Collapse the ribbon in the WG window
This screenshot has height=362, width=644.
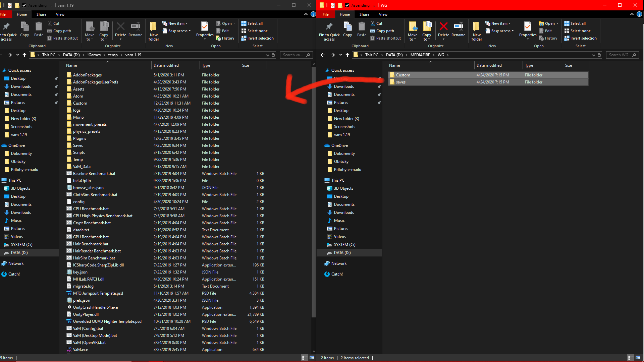coord(632,14)
